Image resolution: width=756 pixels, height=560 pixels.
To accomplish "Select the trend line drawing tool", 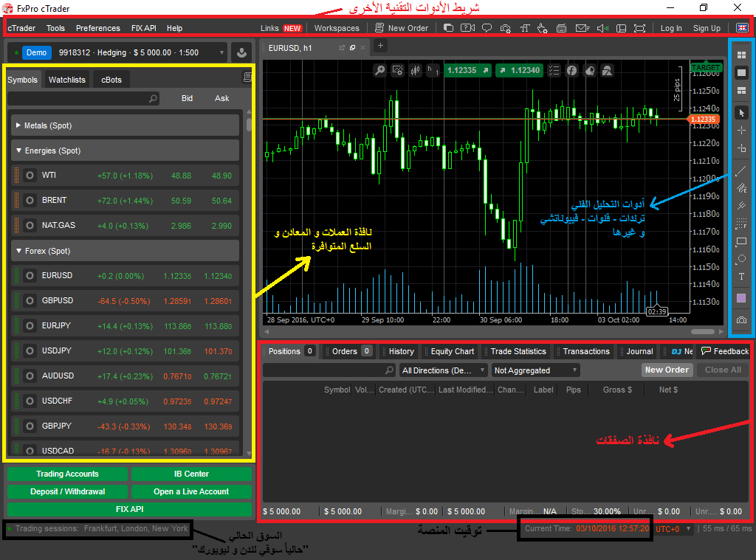I will click(741, 170).
